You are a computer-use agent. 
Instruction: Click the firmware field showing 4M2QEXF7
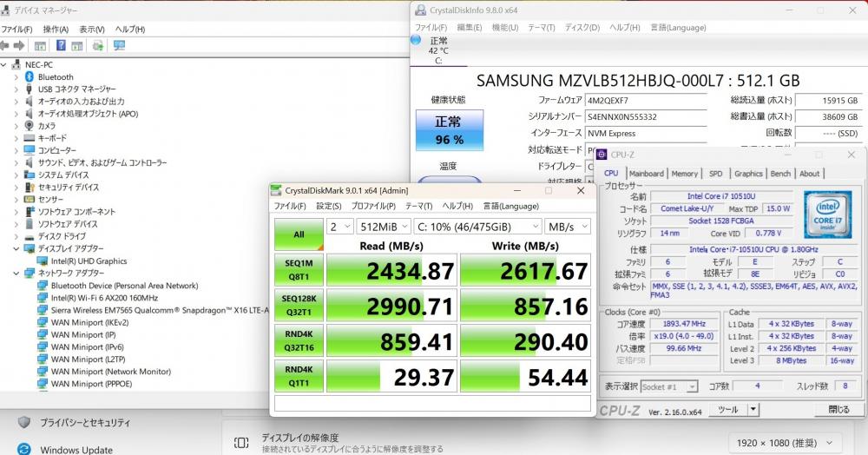[x=646, y=100]
